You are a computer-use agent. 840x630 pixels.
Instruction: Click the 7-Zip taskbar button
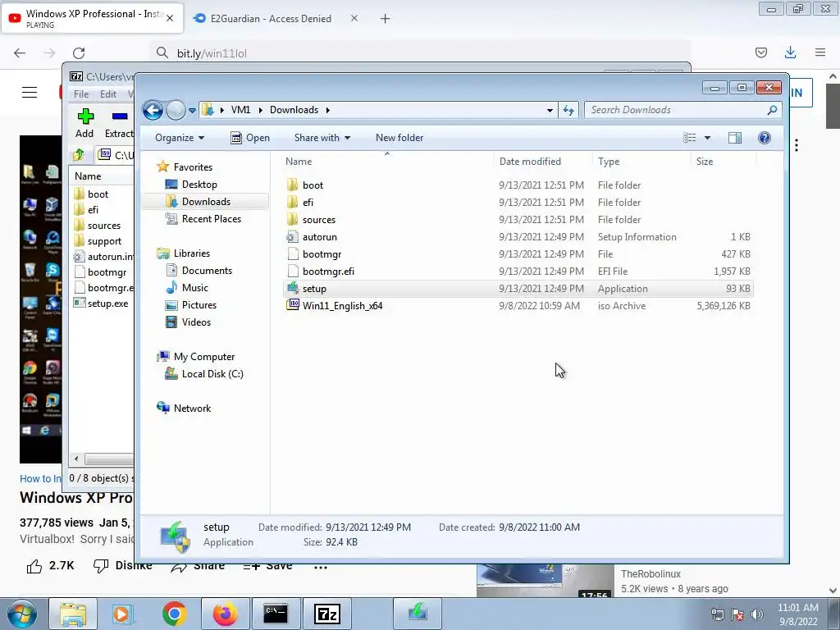327,614
